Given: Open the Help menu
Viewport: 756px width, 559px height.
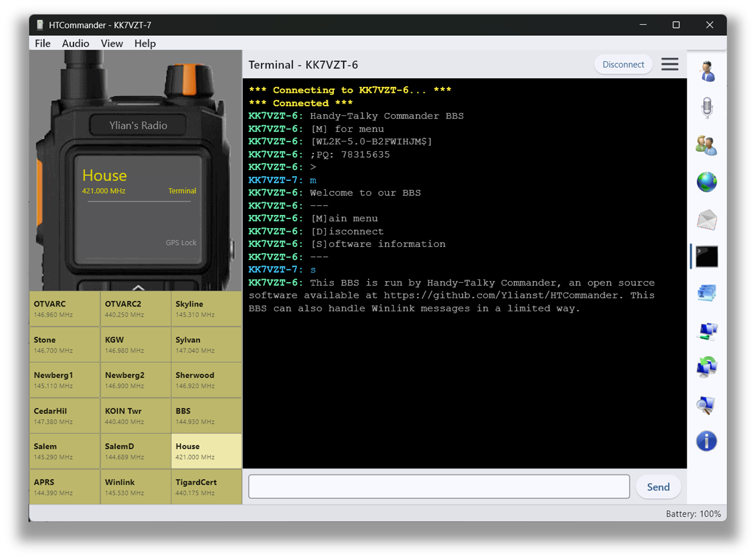Looking at the screenshot, I should 145,43.
